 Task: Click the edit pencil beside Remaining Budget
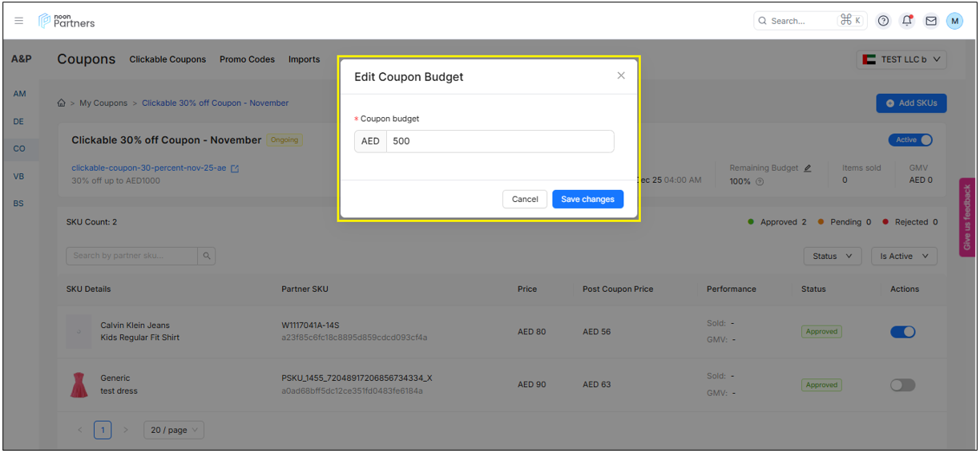pyautogui.click(x=808, y=168)
